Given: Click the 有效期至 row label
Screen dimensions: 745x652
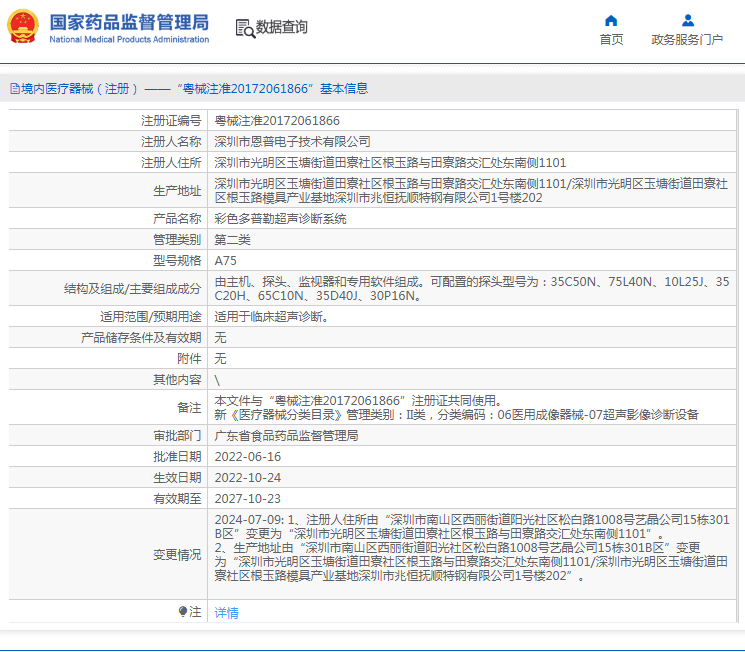Looking at the screenshot, I should point(177,499).
